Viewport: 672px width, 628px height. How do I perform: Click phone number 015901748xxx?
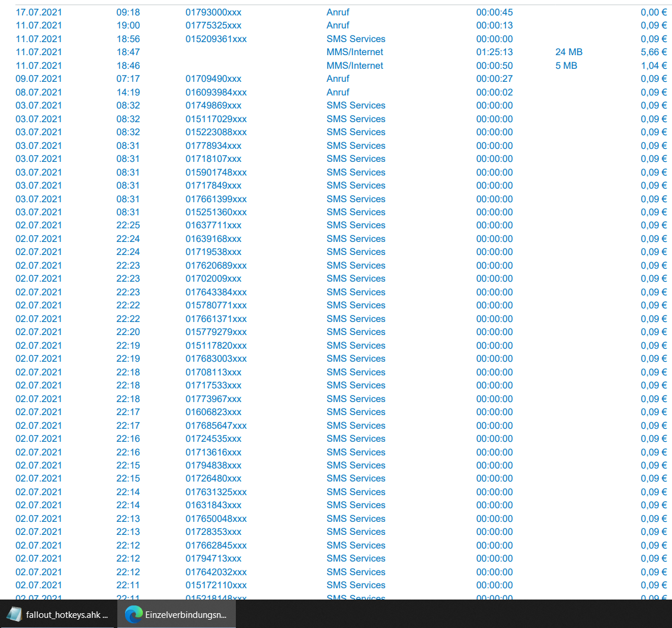pyautogui.click(x=216, y=172)
